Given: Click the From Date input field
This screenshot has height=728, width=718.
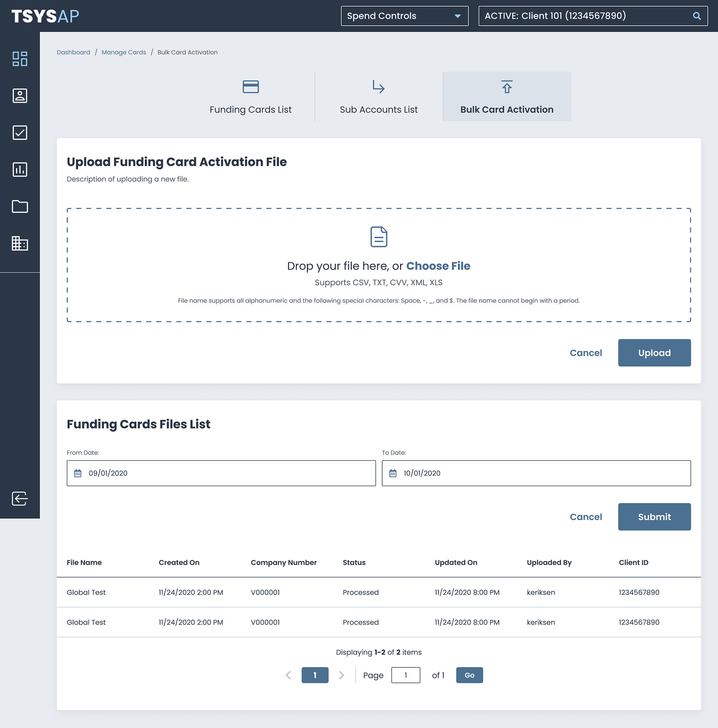Looking at the screenshot, I should 221,473.
